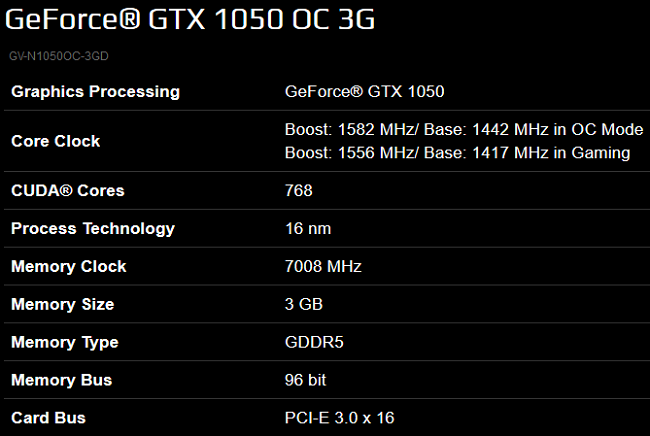Click the 7008 MHz value
Image resolution: width=650 pixels, height=436 pixels.
click(x=323, y=266)
